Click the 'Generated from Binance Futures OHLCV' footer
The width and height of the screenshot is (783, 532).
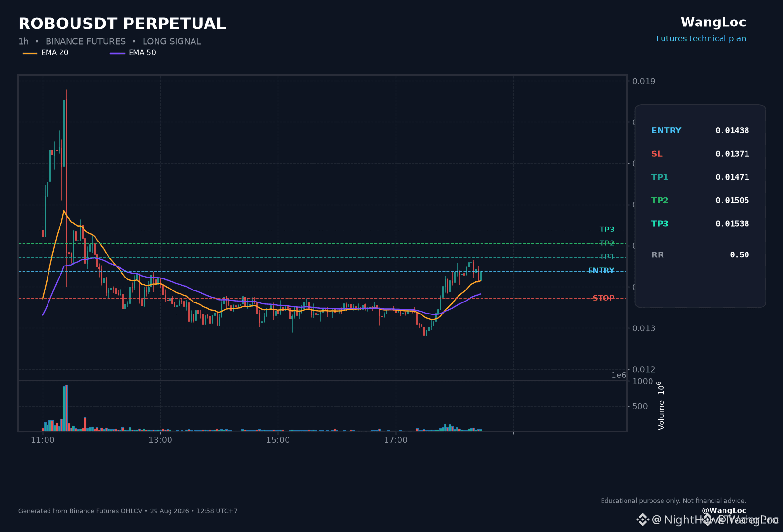pyautogui.click(x=128, y=511)
